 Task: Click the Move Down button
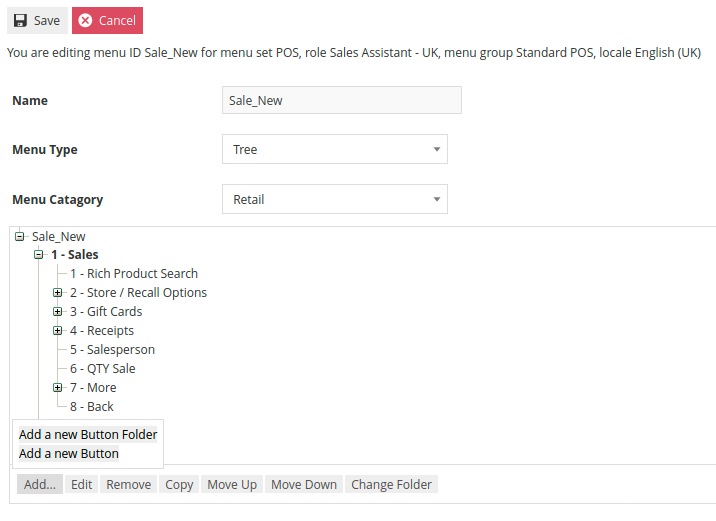(304, 484)
